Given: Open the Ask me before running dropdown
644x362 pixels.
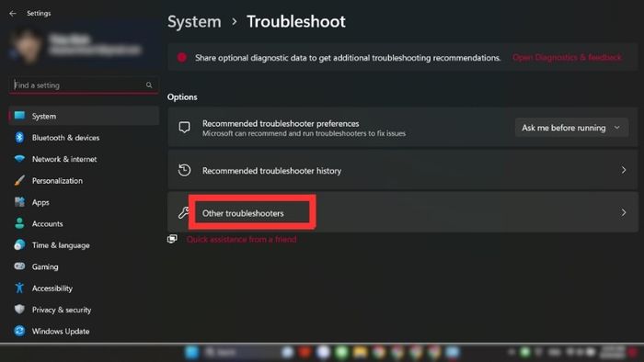Looking at the screenshot, I should point(571,128).
